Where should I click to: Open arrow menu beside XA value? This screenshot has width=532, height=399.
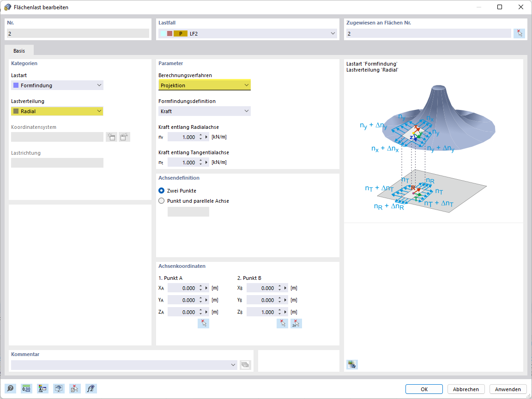tap(207, 288)
